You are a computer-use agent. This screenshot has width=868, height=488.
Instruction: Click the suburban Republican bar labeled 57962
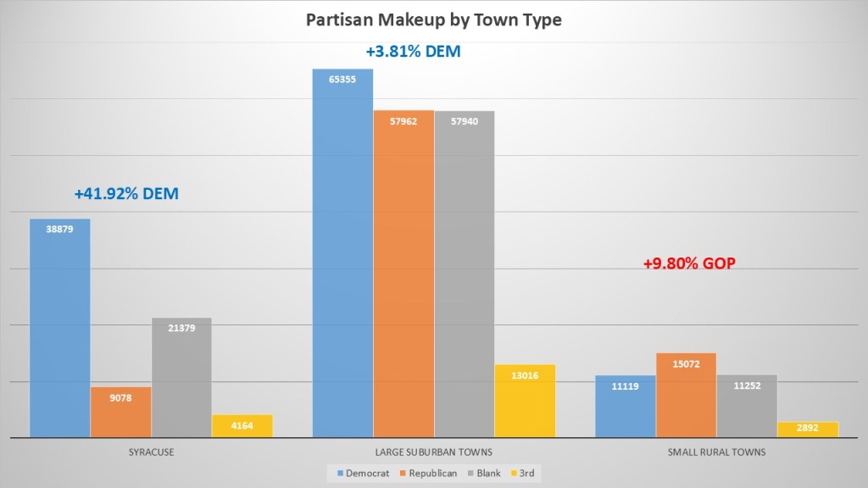[x=403, y=274]
